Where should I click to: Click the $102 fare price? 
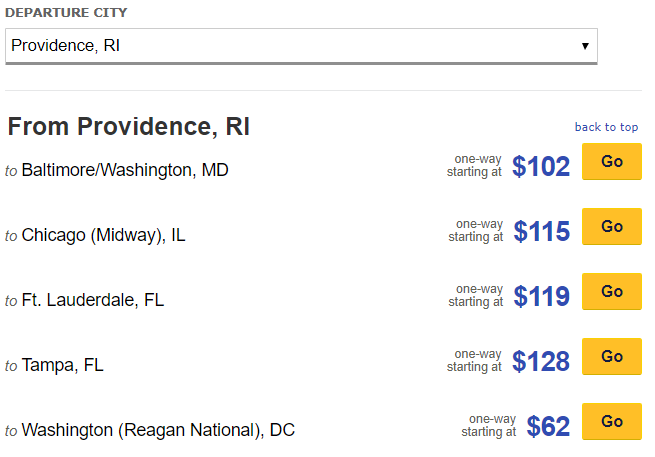pos(541,166)
